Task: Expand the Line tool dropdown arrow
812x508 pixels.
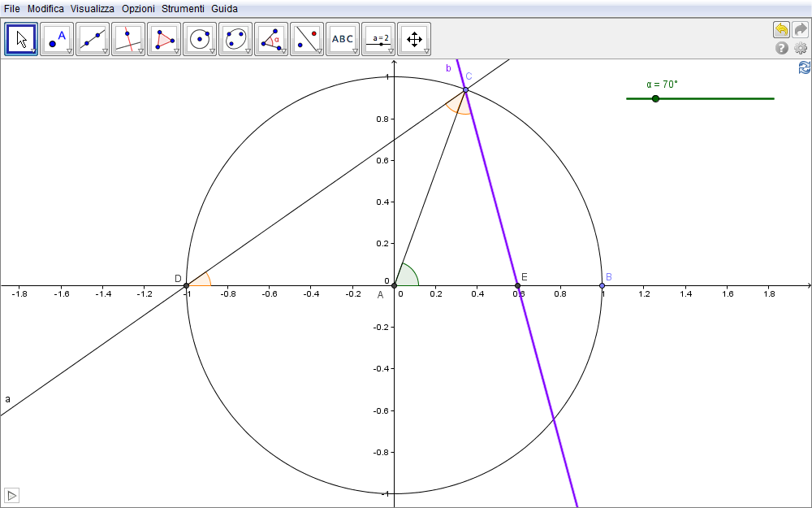Action: click(x=105, y=51)
